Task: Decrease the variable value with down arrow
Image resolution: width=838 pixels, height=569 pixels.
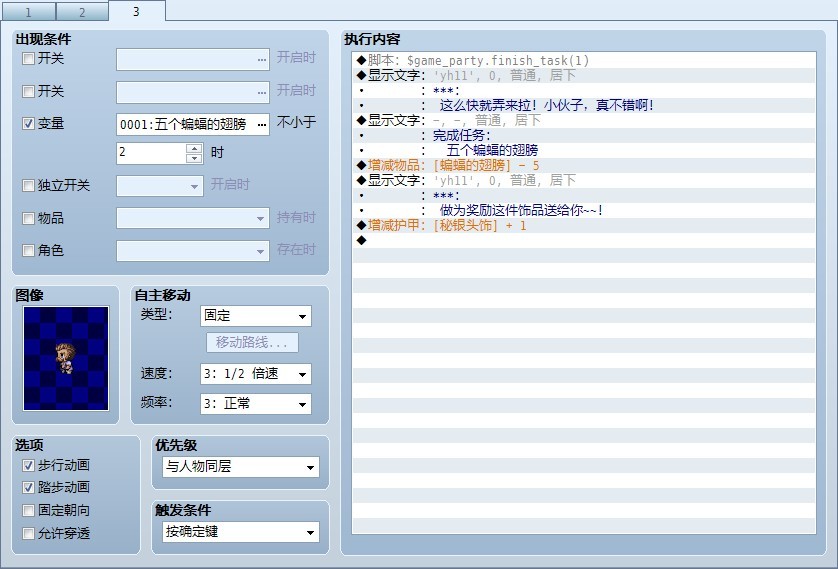Action: tap(194, 158)
